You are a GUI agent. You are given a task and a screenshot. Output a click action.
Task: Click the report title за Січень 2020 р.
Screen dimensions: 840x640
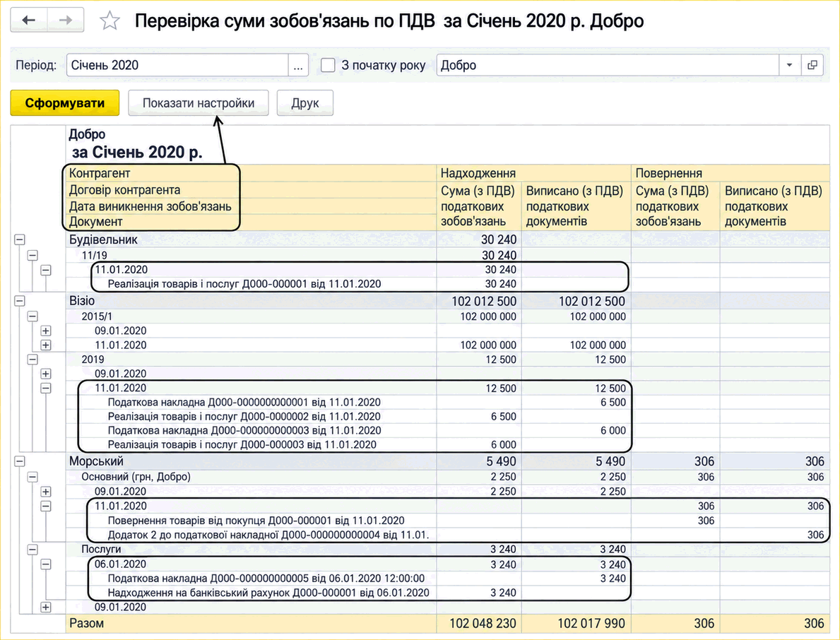tap(137, 152)
